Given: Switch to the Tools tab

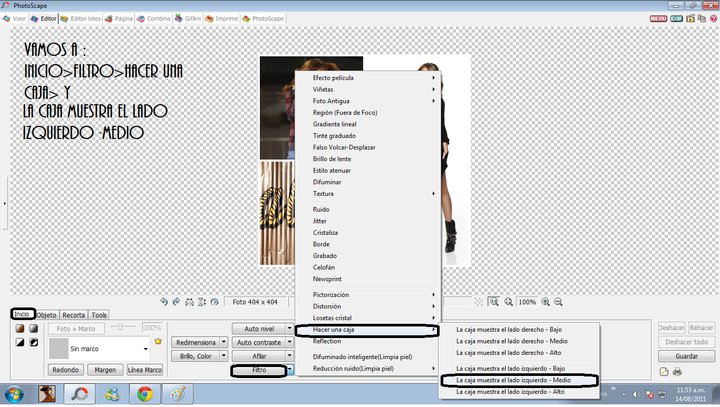Looking at the screenshot, I should [x=99, y=315].
